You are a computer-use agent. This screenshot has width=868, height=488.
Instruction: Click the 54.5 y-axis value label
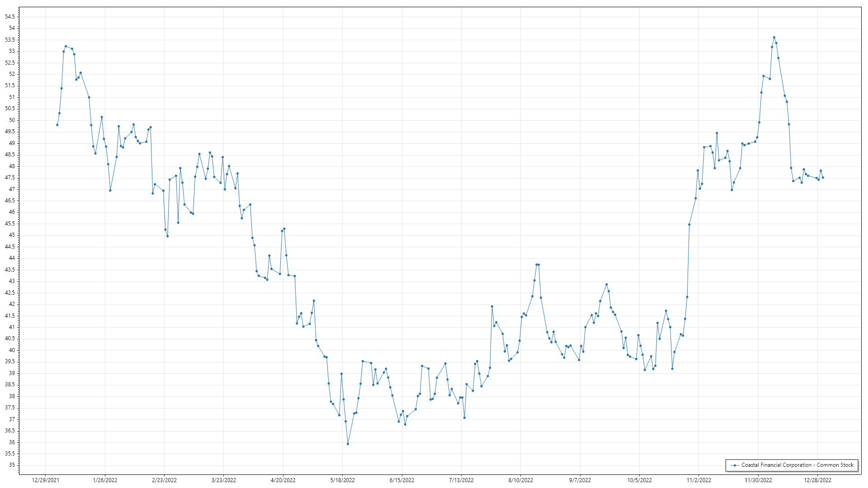click(9, 17)
